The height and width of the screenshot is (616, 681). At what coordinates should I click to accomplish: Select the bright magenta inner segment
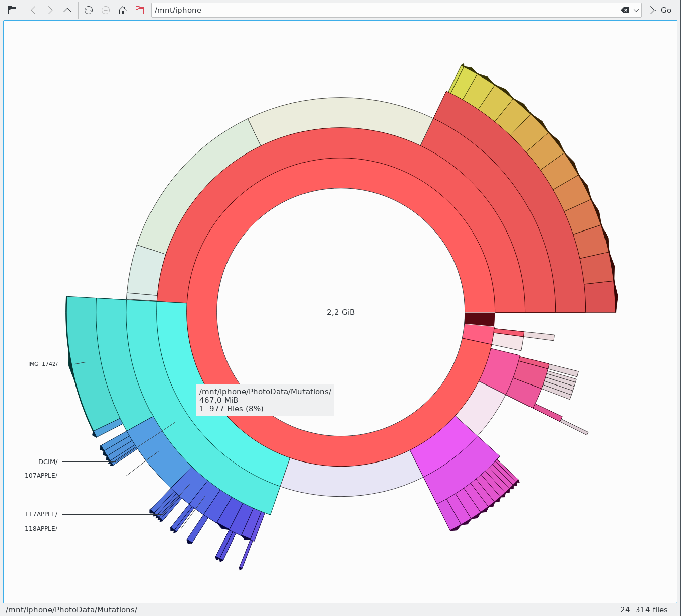[x=442, y=445]
